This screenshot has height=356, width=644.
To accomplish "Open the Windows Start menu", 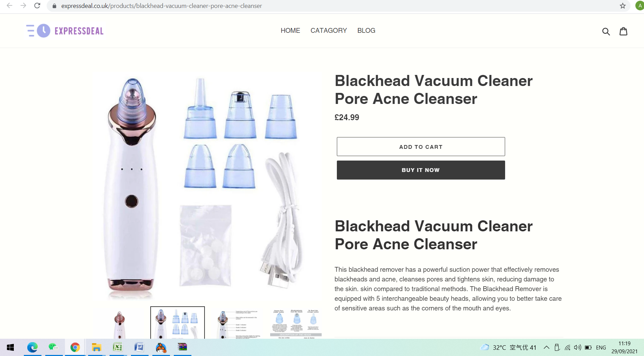I will coord(10,347).
